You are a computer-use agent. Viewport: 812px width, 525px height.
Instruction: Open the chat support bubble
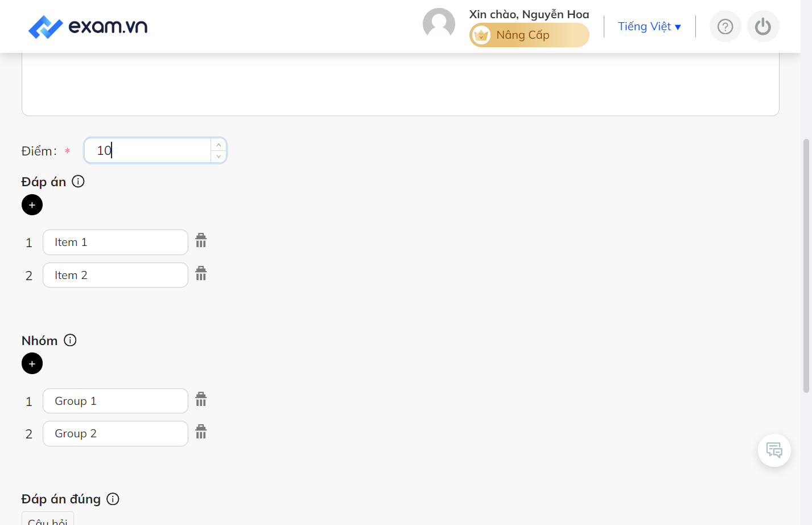[774, 450]
